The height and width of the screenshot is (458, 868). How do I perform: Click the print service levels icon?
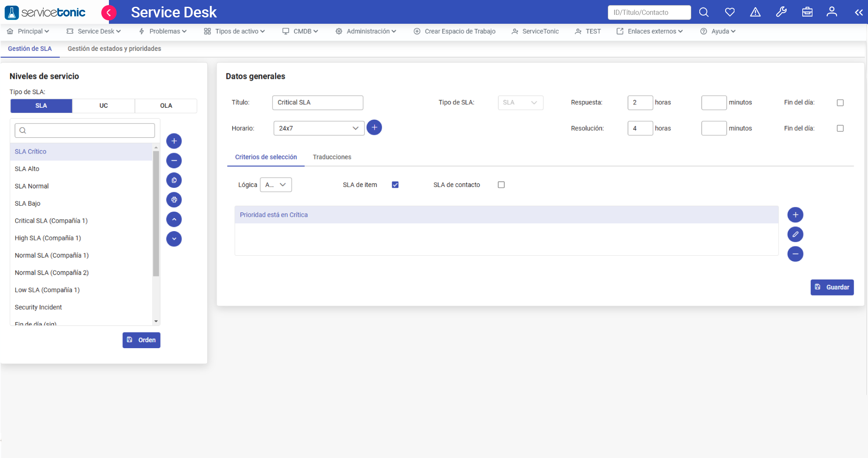click(x=174, y=200)
